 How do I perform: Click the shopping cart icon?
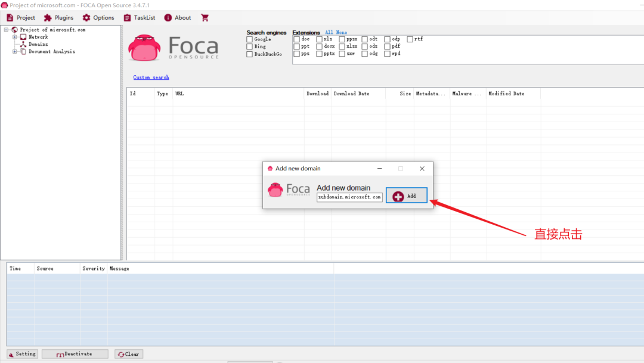coord(205,18)
